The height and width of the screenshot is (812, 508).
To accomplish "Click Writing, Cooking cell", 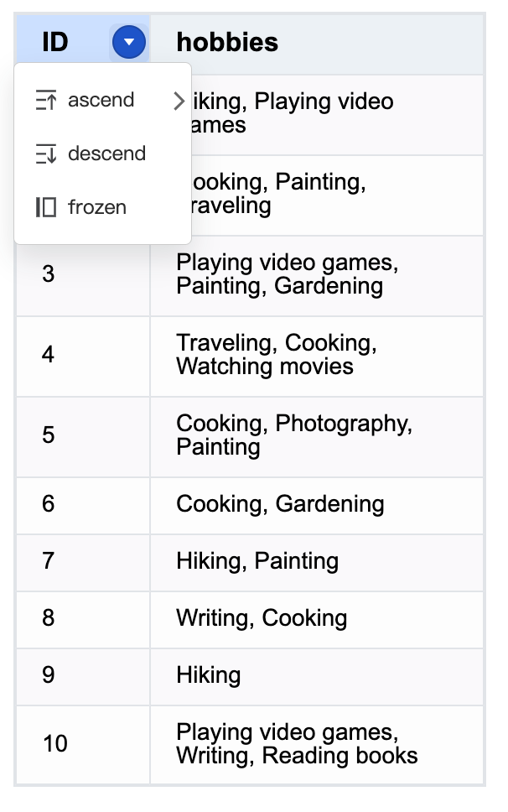I will 317,620.
